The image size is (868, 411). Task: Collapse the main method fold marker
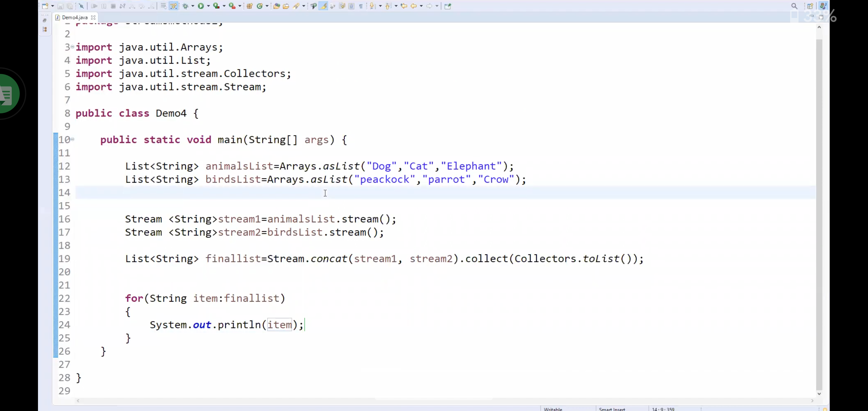pos(73,139)
